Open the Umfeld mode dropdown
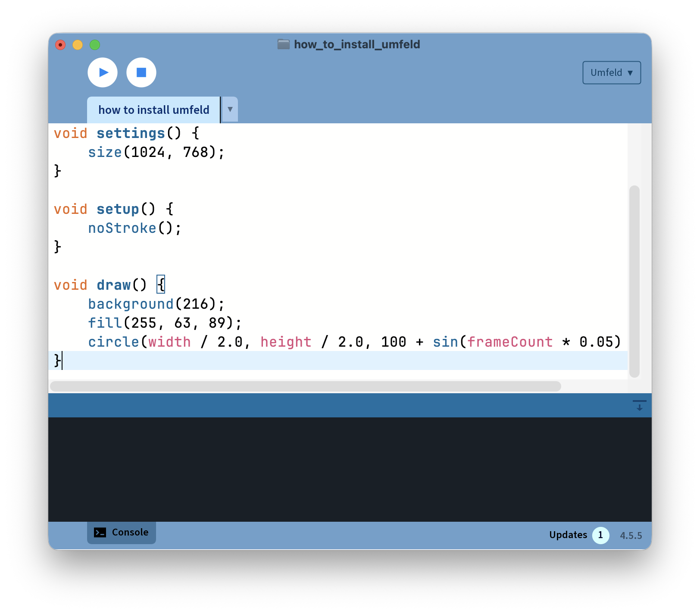 pos(612,72)
